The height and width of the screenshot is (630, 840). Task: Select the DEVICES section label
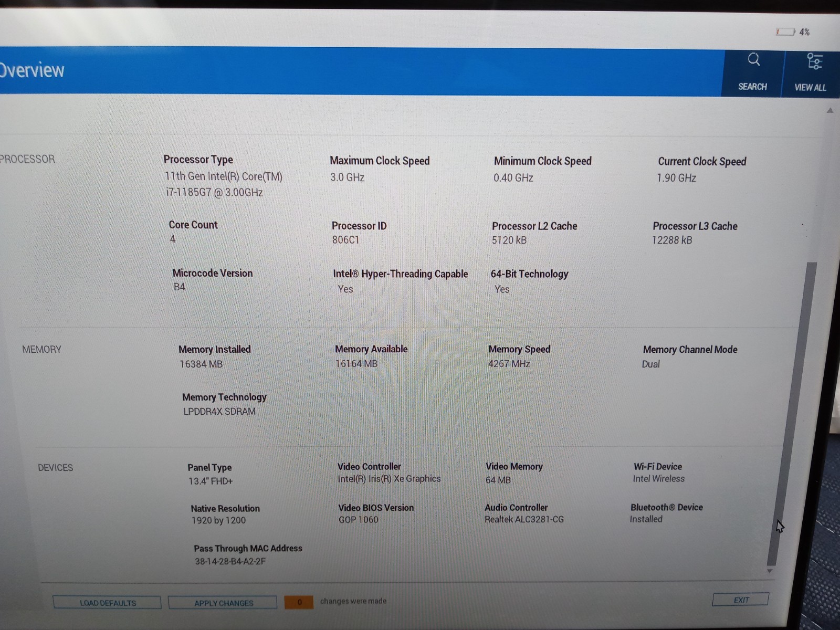pos(55,468)
